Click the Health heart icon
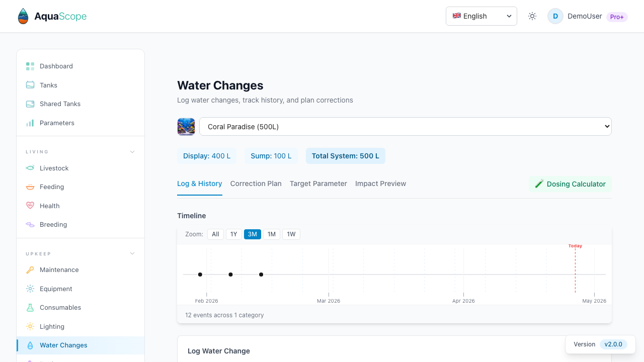Image resolution: width=644 pixels, height=362 pixels. pos(30,206)
